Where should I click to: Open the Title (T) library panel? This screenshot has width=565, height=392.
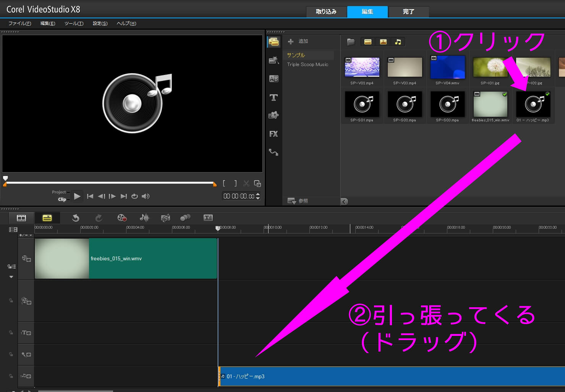[x=274, y=97]
